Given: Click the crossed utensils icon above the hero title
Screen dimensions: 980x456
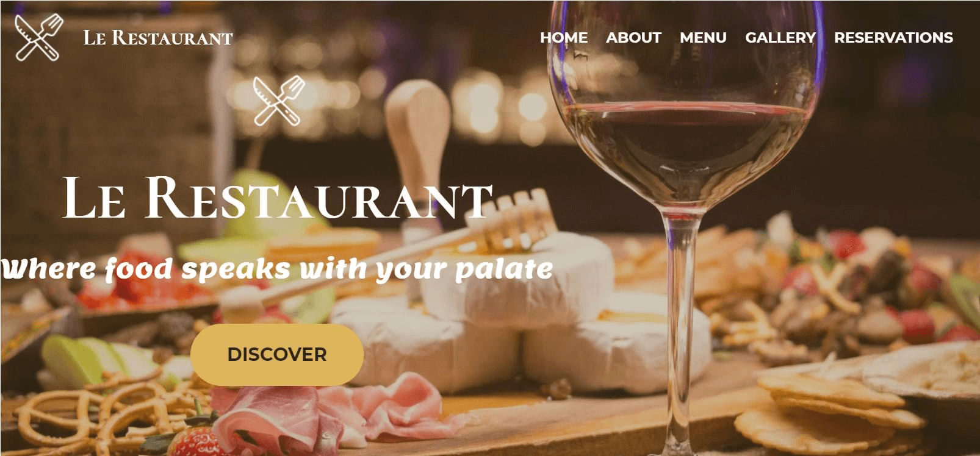Looking at the screenshot, I should (279, 101).
